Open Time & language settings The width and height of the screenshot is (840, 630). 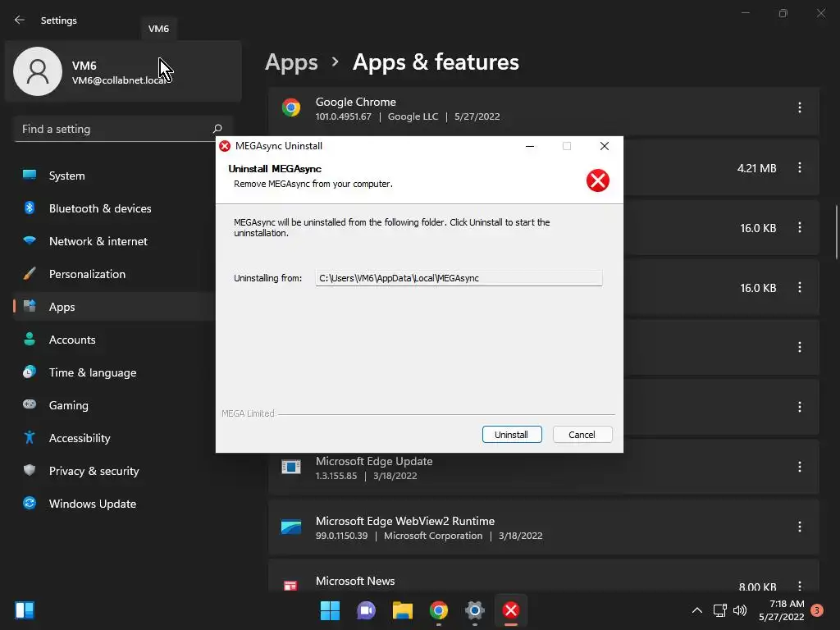[114, 372]
